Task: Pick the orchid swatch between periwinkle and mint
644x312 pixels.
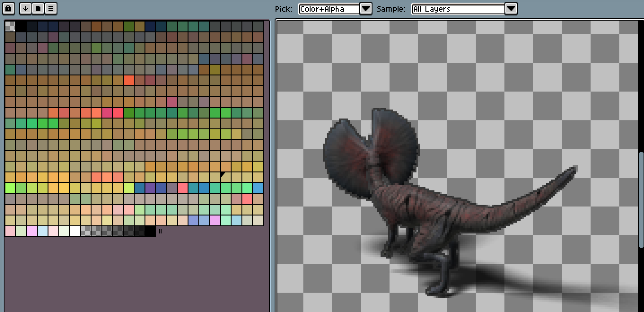Action: 215,220
